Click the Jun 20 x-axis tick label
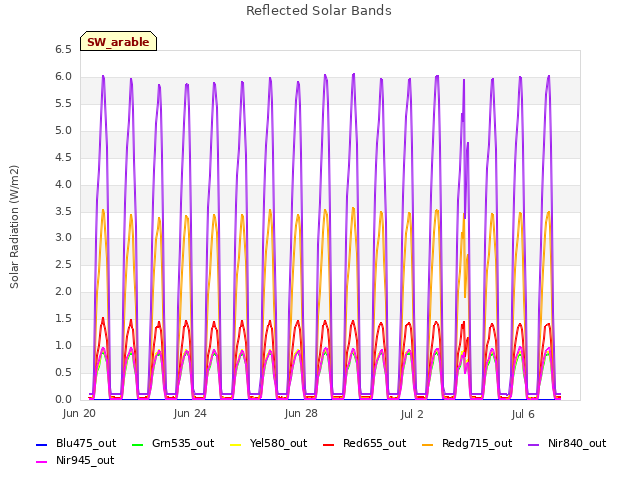Viewport: 640px width, 480px height. 79,414
